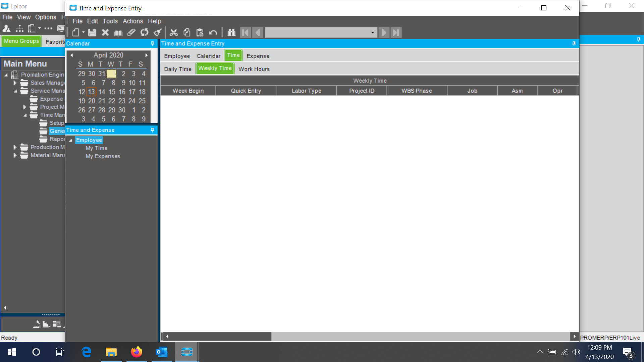Screen dimensions: 644x362
Task: Open Firefox from the taskbar
Action: tap(137, 352)
